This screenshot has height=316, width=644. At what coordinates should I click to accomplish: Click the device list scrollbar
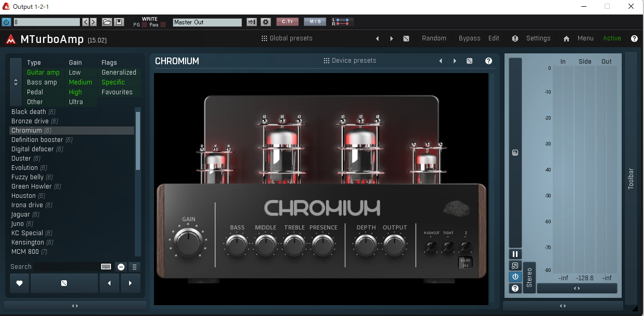pyautogui.click(x=138, y=141)
